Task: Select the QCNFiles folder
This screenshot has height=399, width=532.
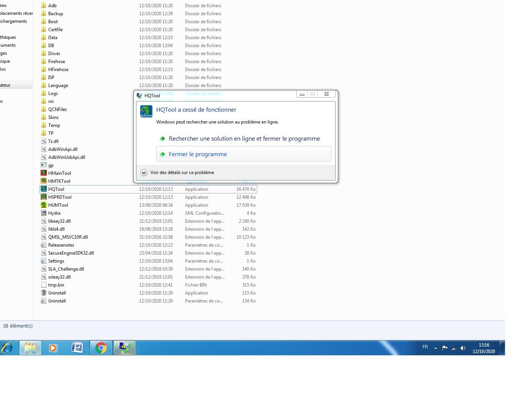Action: [57, 109]
